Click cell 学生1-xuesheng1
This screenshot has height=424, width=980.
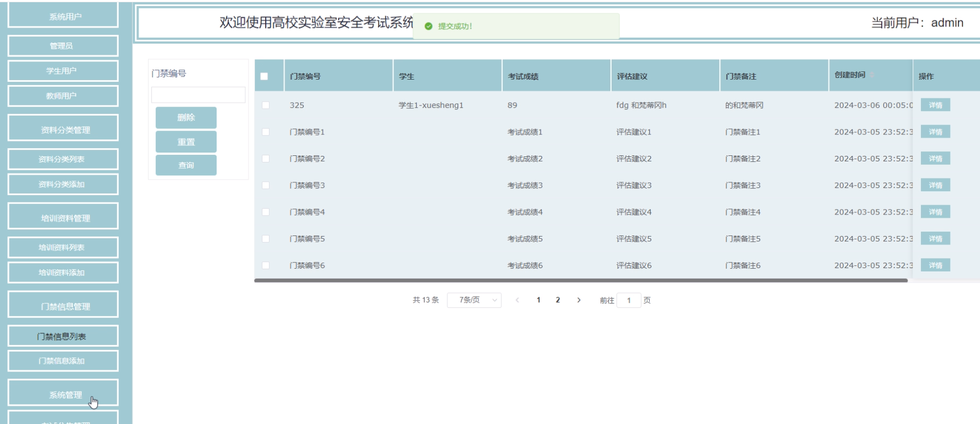[x=431, y=105]
